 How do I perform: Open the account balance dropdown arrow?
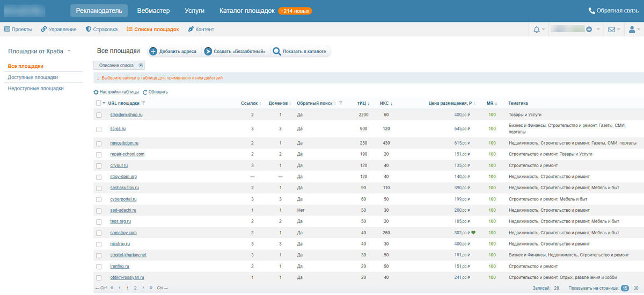[597, 30]
